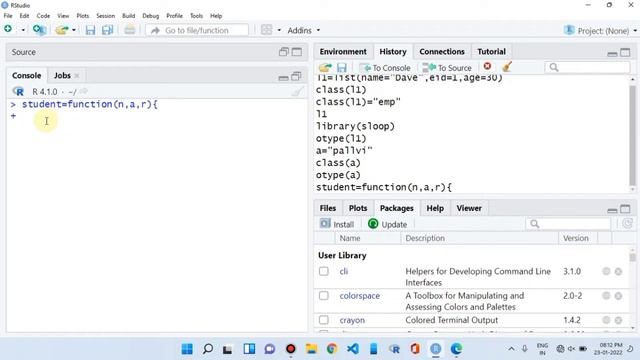This screenshot has height=360, width=640.
Task: Switch to the History tab
Action: [x=393, y=52]
